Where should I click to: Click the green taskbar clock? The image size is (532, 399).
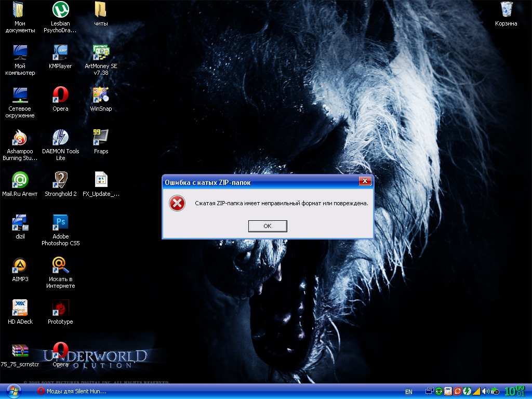click(x=514, y=391)
